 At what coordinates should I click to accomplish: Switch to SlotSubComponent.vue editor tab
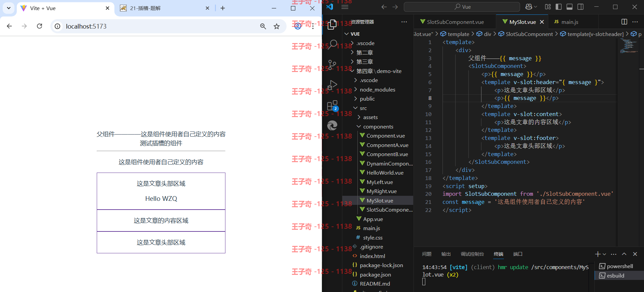coord(455,22)
